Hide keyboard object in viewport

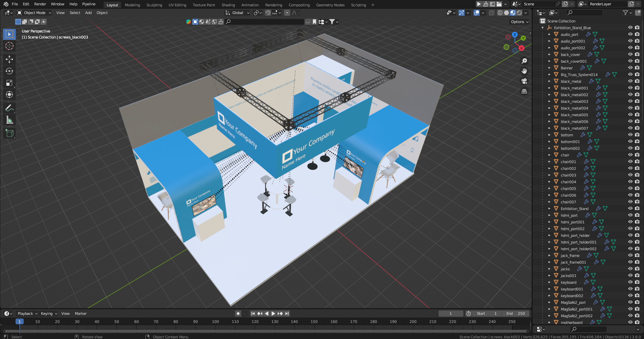[x=630, y=282]
